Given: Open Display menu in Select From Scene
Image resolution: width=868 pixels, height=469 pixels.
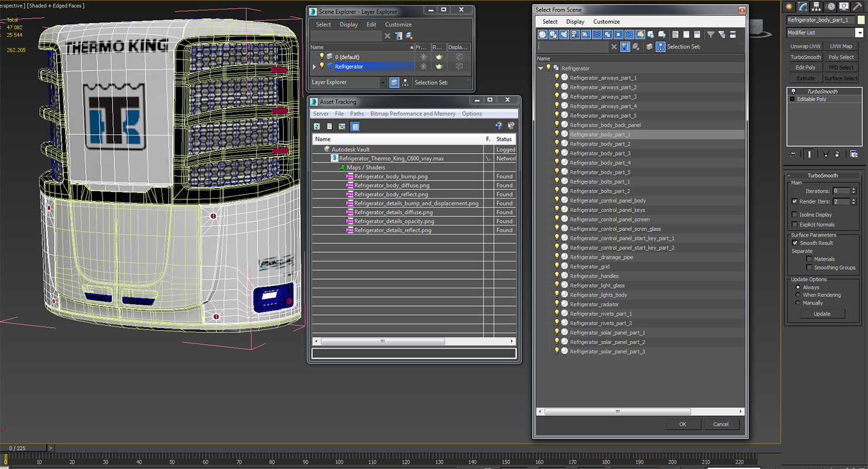Looking at the screenshot, I should coord(575,22).
